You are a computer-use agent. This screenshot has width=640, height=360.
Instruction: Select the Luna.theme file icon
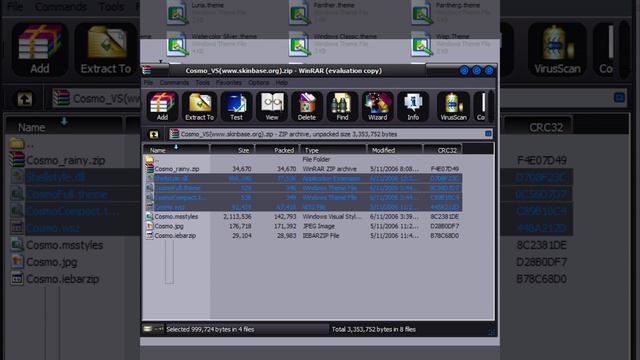point(177,12)
